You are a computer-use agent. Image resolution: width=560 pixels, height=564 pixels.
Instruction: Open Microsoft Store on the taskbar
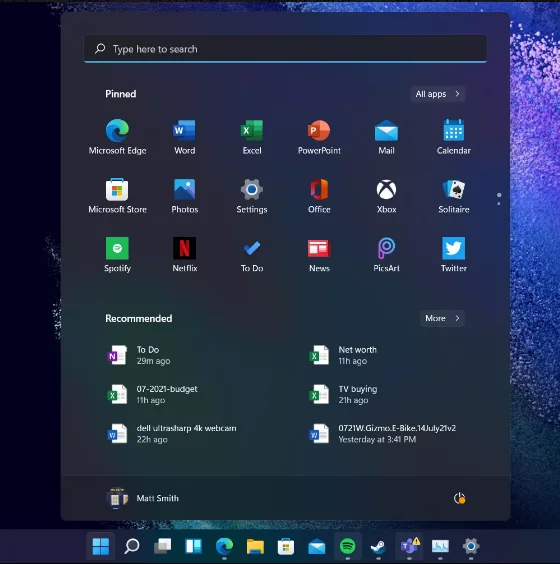[x=286, y=546]
